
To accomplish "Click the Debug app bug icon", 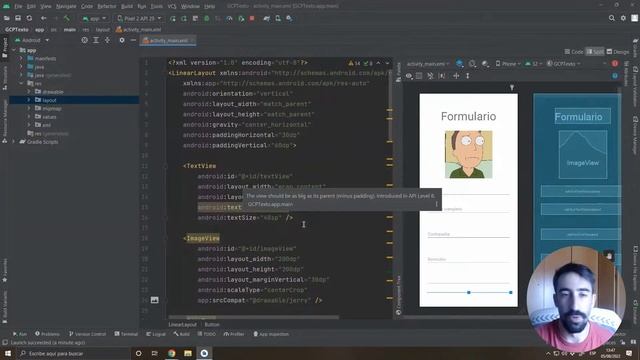I will (207, 18).
